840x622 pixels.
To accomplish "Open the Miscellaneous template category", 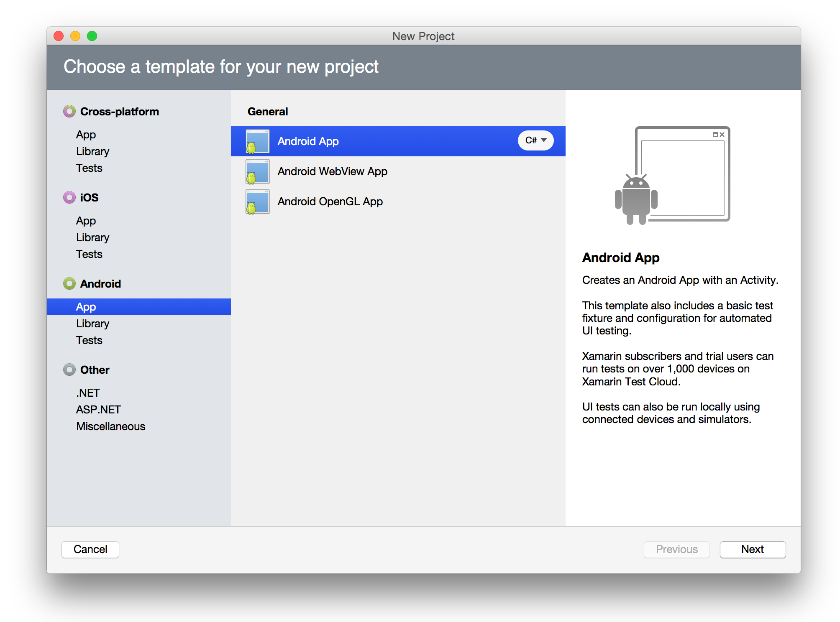I will (x=110, y=426).
